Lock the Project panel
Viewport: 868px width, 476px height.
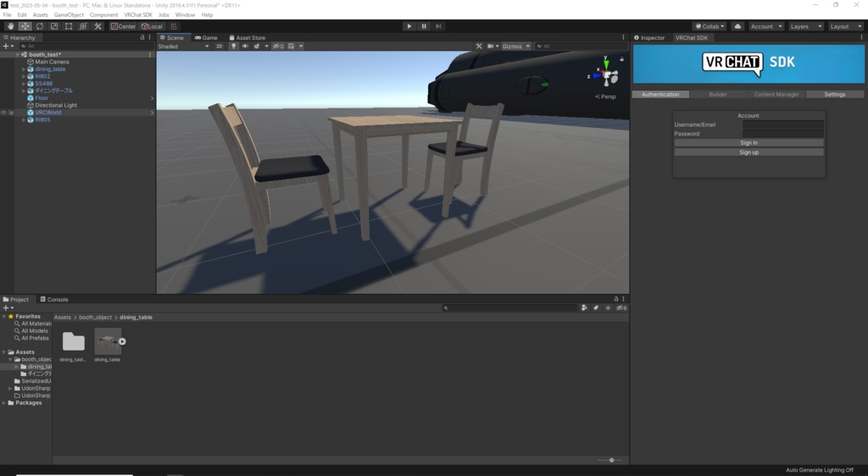[615, 298]
